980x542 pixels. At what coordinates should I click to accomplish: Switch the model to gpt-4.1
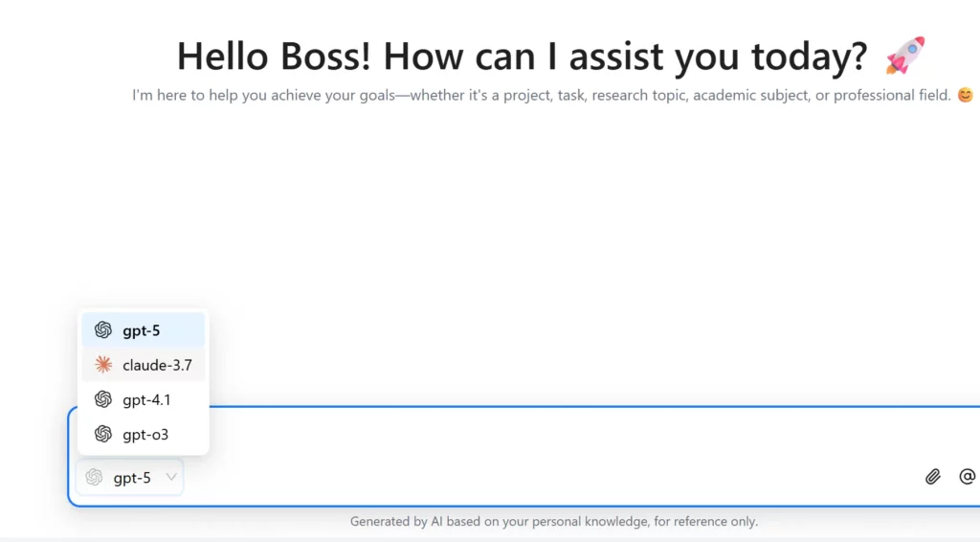pos(146,399)
